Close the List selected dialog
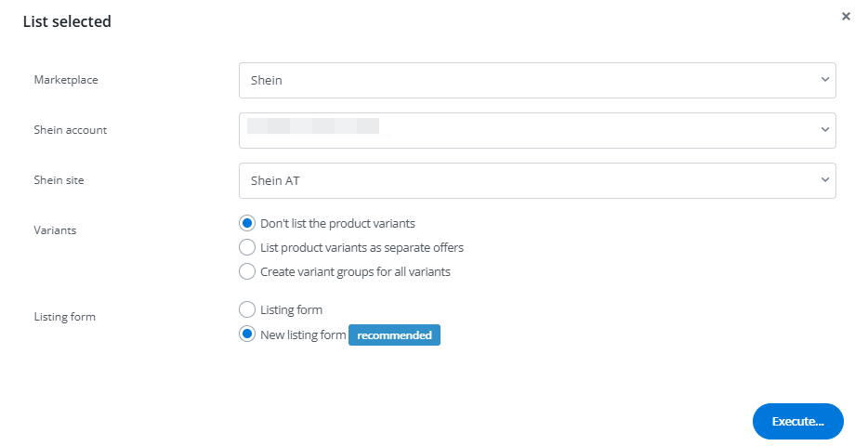Image resolution: width=868 pixels, height=446 pixels. click(x=846, y=17)
